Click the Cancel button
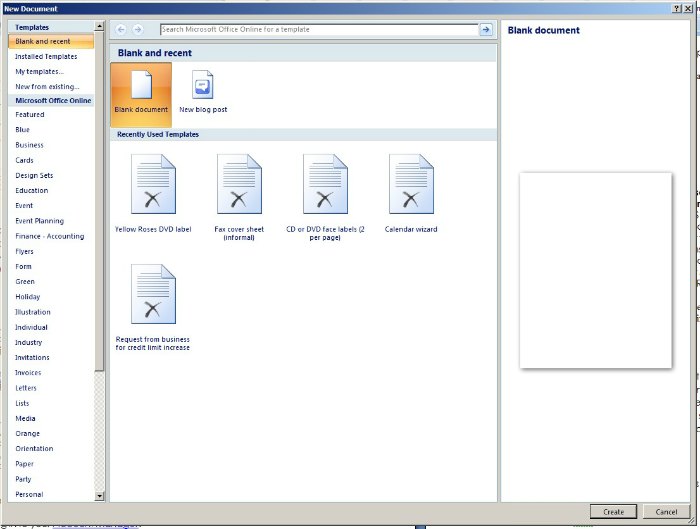This screenshot has height=529, width=700. [666, 512]
